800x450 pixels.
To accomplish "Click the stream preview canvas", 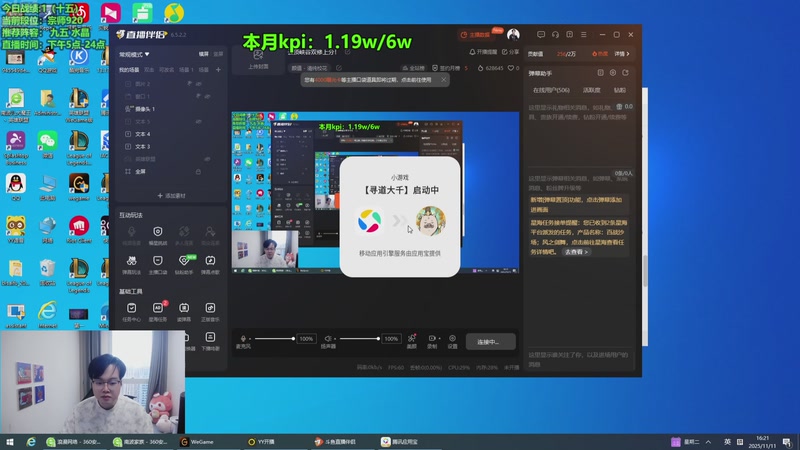I will 376,192.
